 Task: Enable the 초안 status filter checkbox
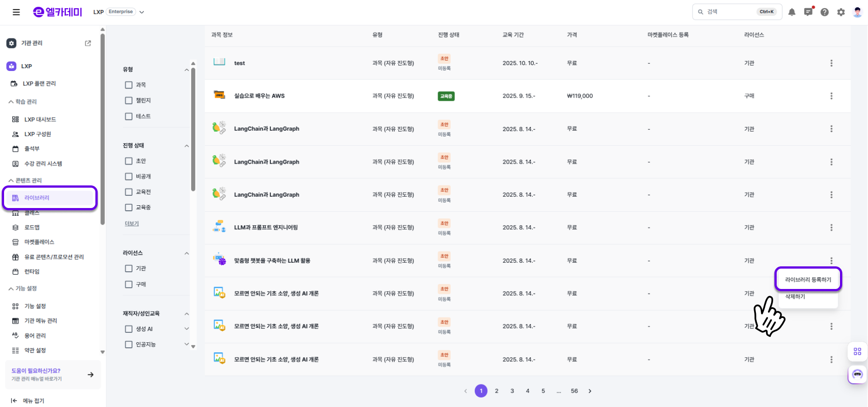[129, 161]
